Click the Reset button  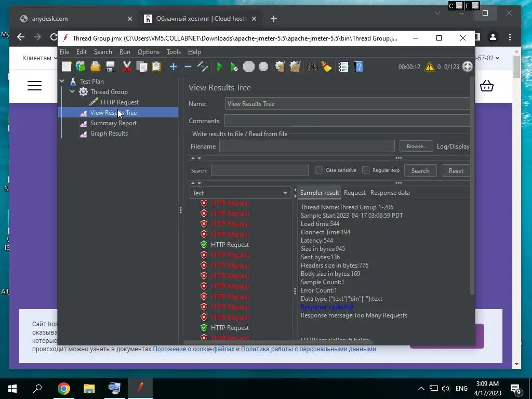[x=456, y=170]
